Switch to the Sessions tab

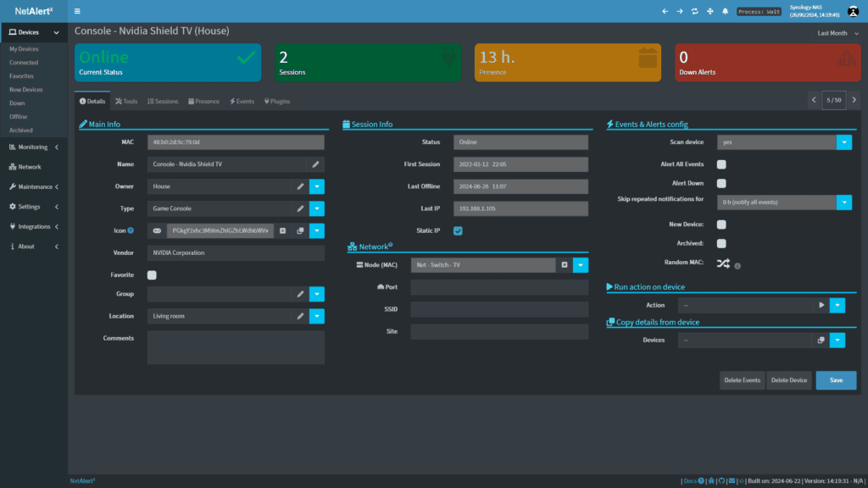pyautogui.click(x=163, y=100)
